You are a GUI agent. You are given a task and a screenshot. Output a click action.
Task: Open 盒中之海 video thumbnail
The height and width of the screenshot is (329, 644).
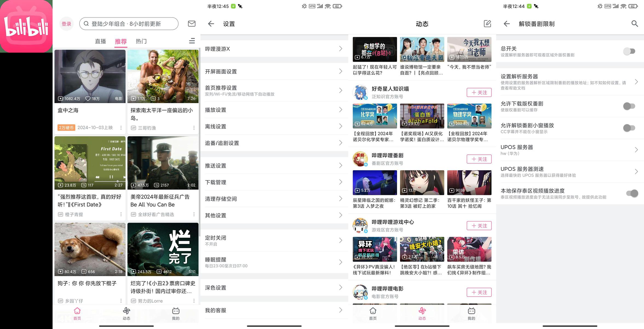coord(90,76)
